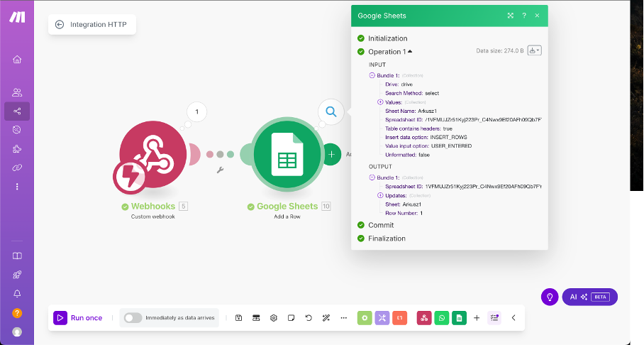Open the purple Flow control favorite

(382, 318)
